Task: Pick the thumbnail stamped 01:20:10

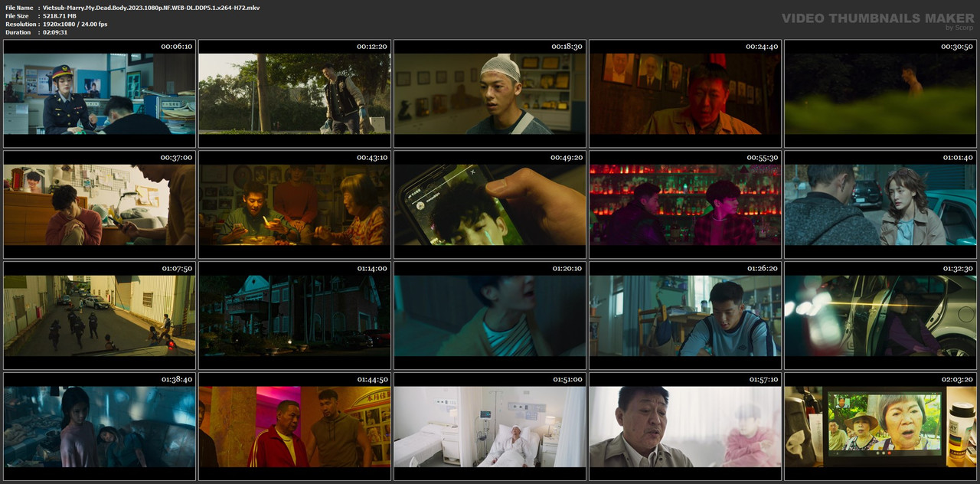Action: pyautogui.click(x=490, y=316)
